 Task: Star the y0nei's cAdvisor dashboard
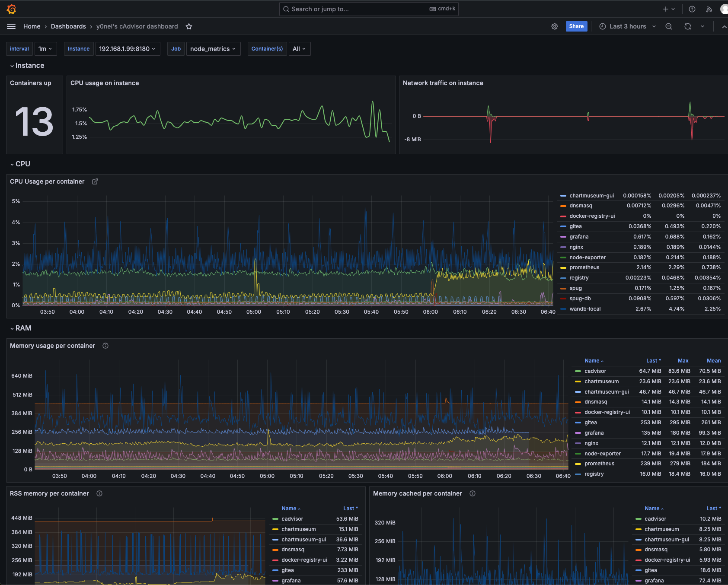tap(189, 26)
